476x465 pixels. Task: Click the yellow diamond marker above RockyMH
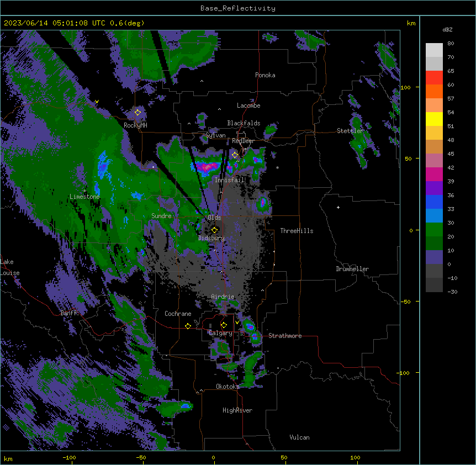pos(137,113)
